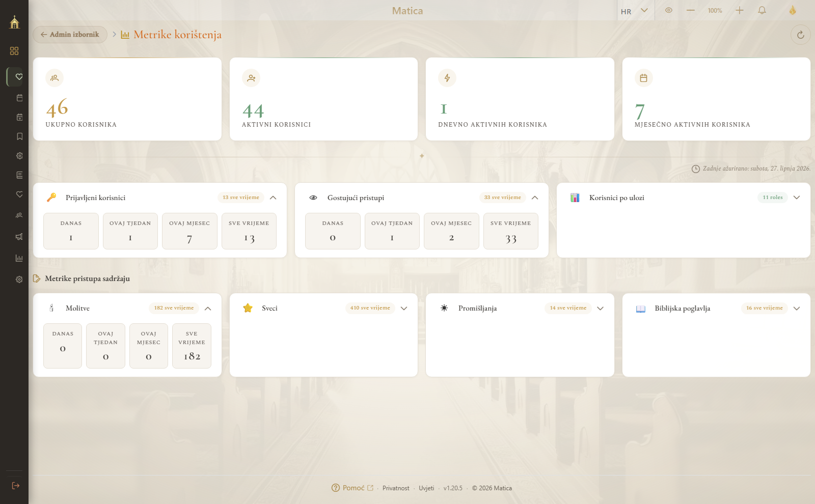
Task: Open the dashboard grid icon in sidebar
Action: [14, 51]
